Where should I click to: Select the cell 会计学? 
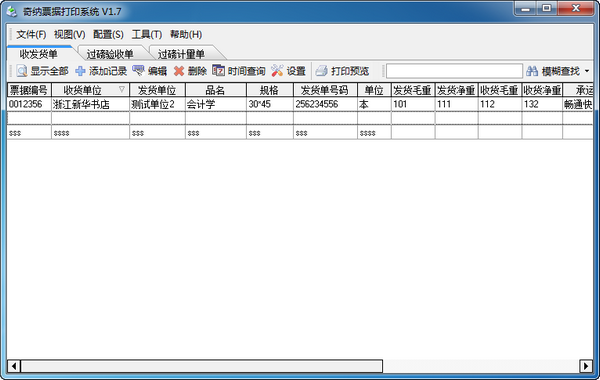[216, 104]
